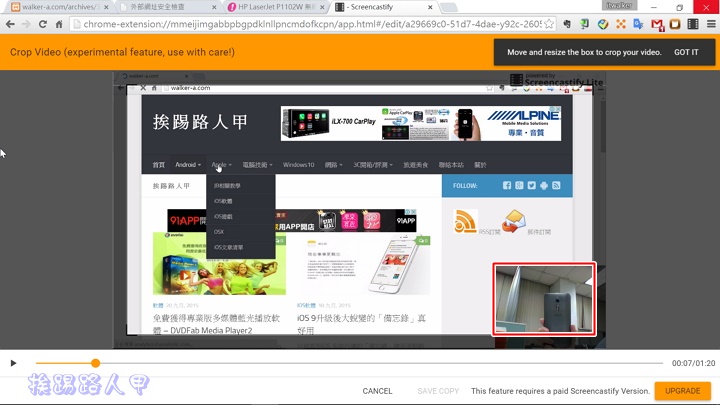Switch to the second browser tab
720x405 pixels.
(167, 7)
